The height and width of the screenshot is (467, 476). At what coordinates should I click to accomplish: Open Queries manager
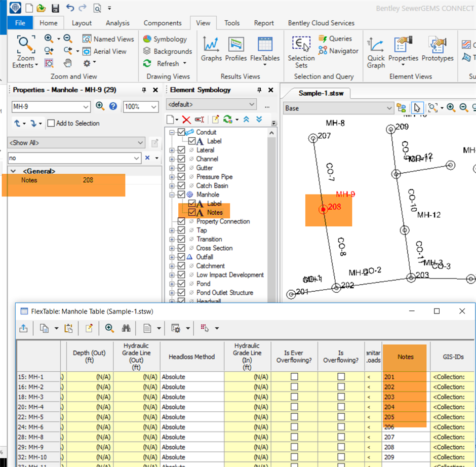click(x=335, y=38)
